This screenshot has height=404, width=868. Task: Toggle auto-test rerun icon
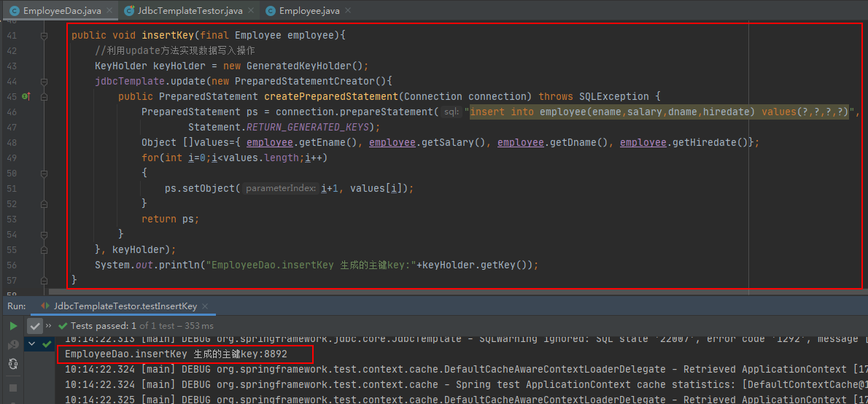(13, 364)
